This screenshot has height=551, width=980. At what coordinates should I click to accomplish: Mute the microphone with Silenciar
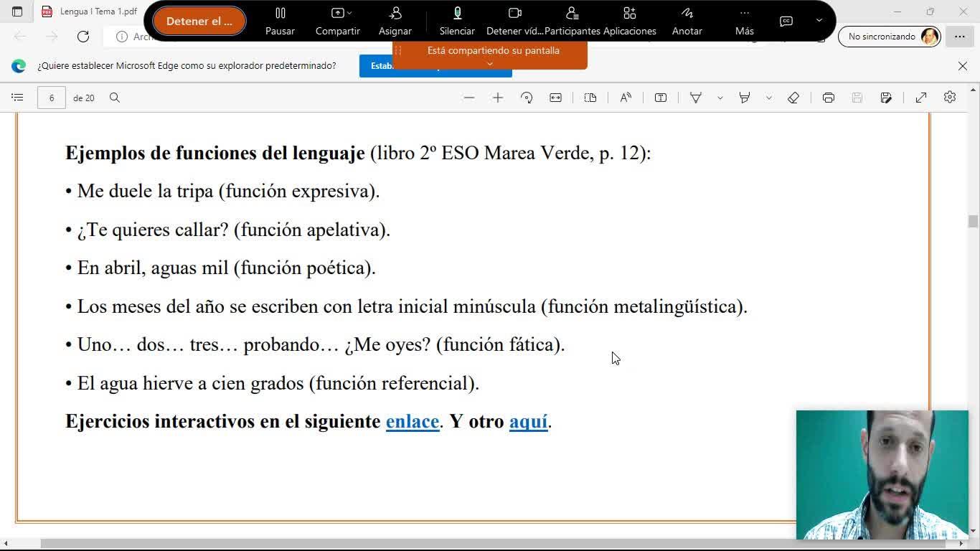(457, 21)
